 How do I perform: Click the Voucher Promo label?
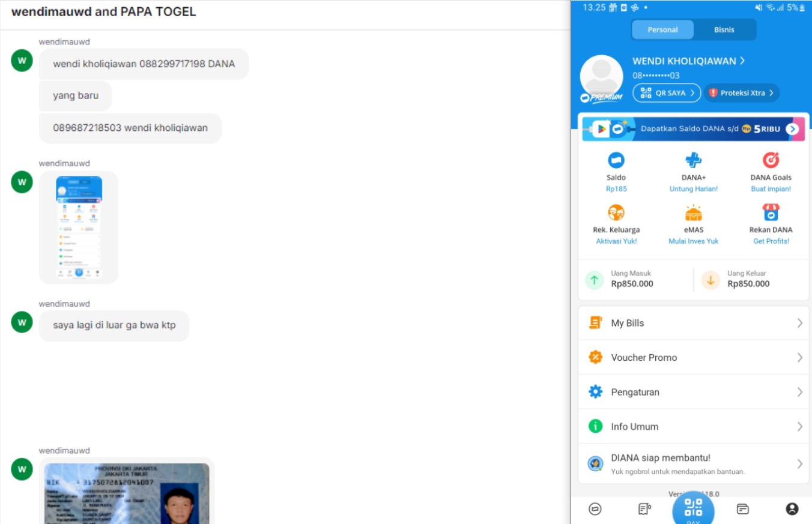click(644, 357)
